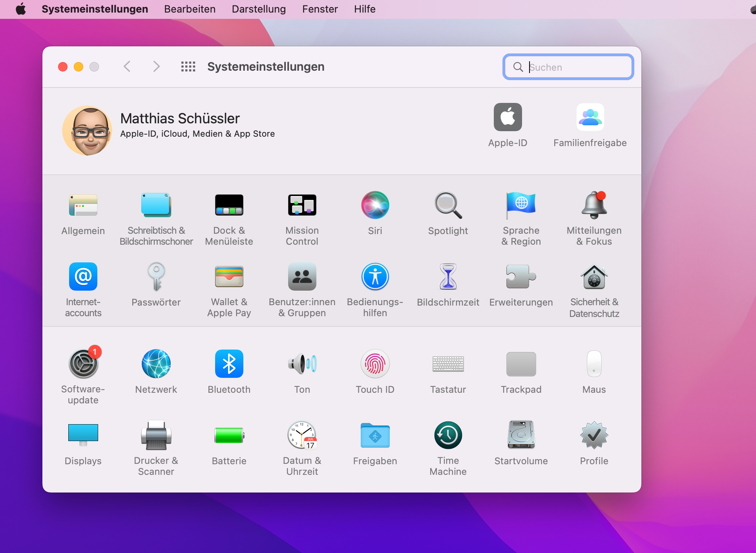The image size is (756, 553).
Task: Open Erweiterungen preferences
Action: click(521, 276)
